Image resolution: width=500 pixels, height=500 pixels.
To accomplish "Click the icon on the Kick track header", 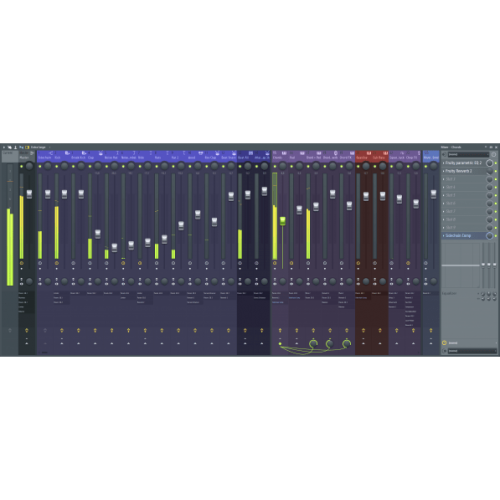I will tap(67, 153).
